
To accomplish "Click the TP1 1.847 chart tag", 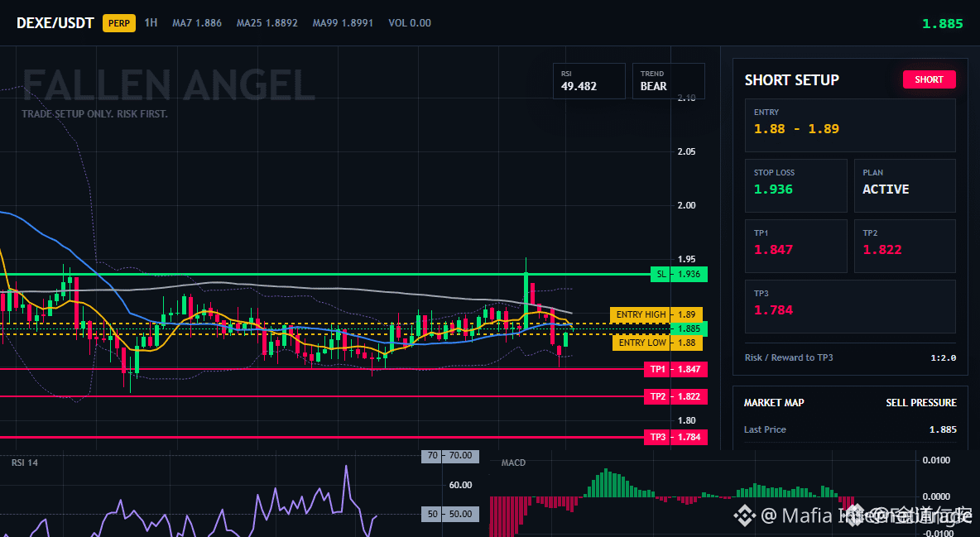I will click(675, 369).
